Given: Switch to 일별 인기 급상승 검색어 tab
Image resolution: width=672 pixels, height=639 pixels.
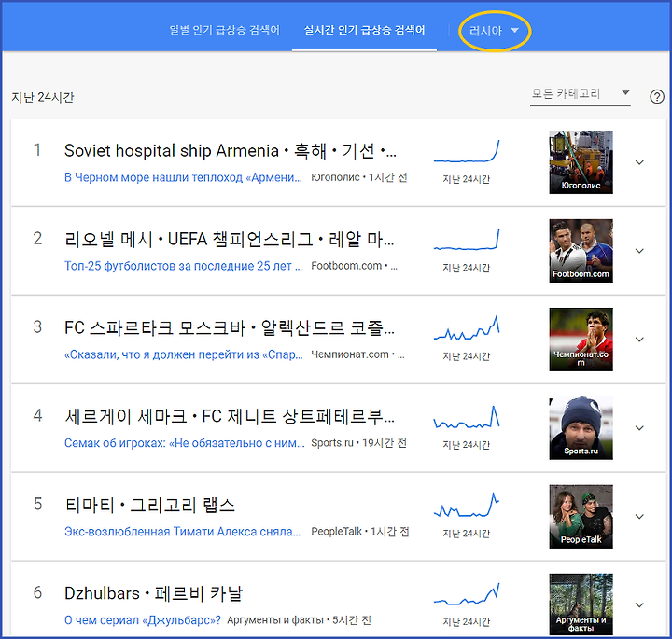Looking at the screenshot, I should point(225,30).
